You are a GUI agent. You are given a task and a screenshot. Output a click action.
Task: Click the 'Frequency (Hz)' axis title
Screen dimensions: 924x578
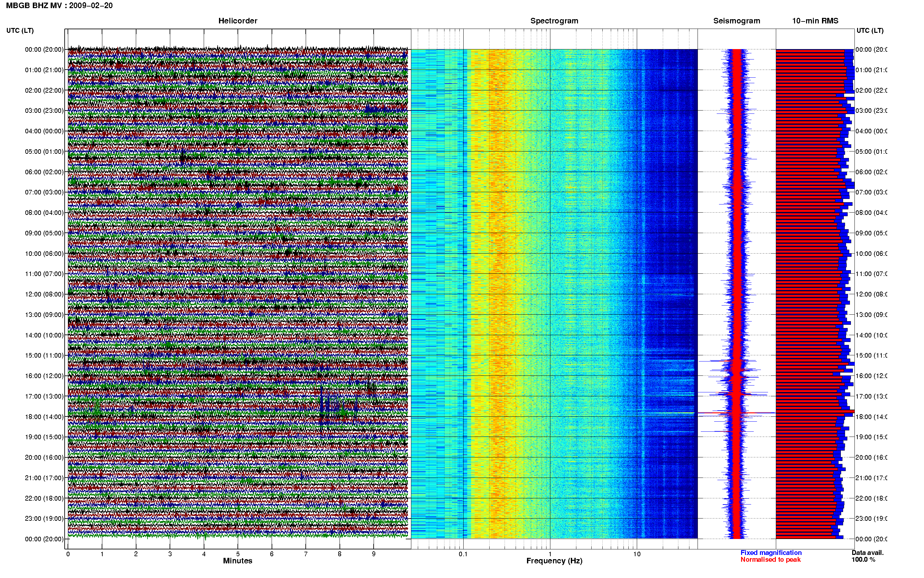pos(554,561)
